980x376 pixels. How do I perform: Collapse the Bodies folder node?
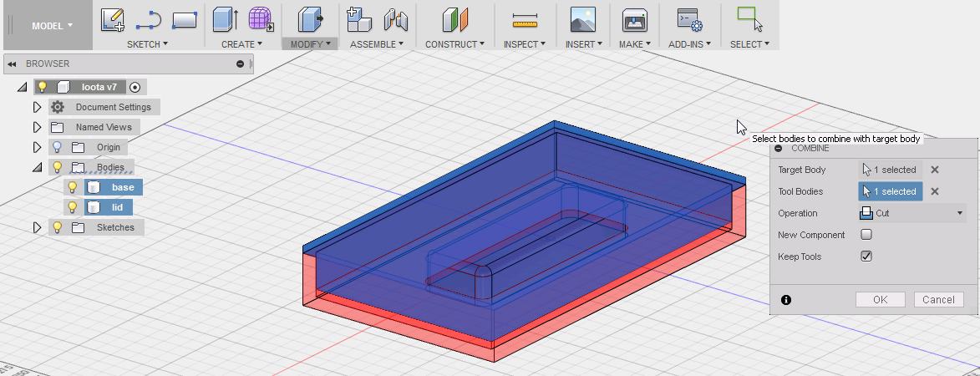click(38, 167)
